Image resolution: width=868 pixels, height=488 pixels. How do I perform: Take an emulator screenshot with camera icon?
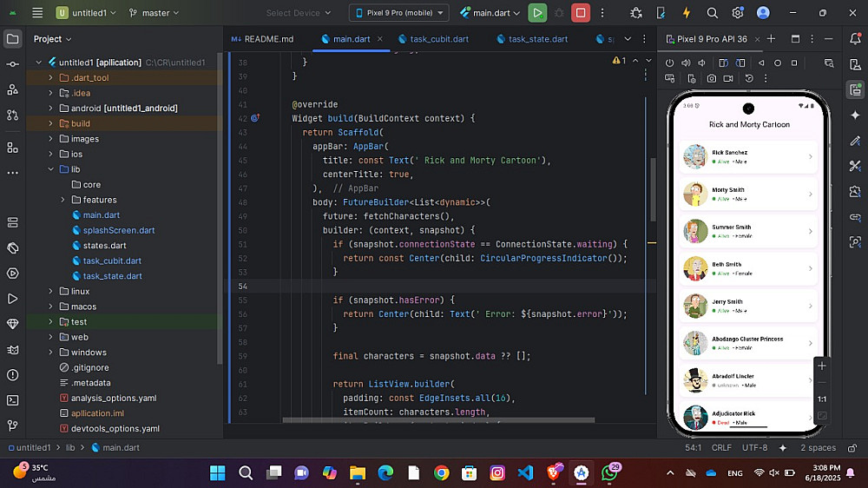712,78
